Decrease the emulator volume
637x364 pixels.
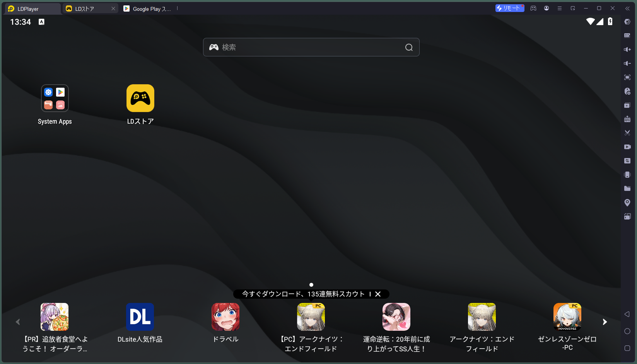627,63
